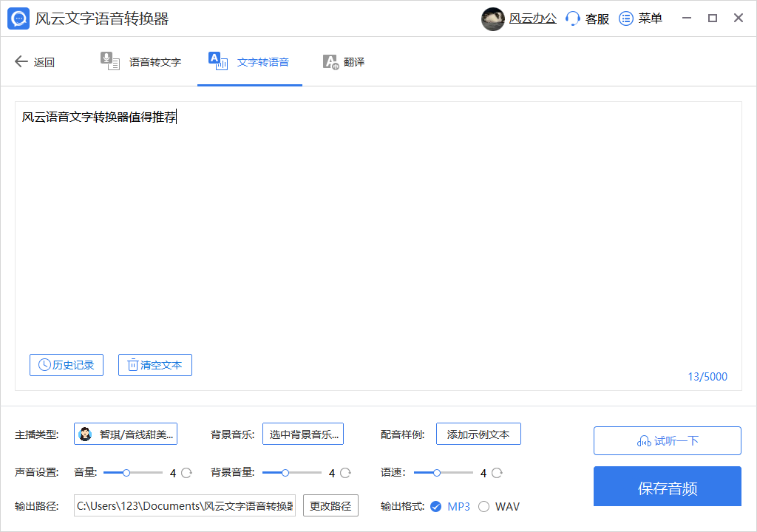Click the 翻译 tab icon
Viewport: 757px width, 532px height.
tap(330, 62)
